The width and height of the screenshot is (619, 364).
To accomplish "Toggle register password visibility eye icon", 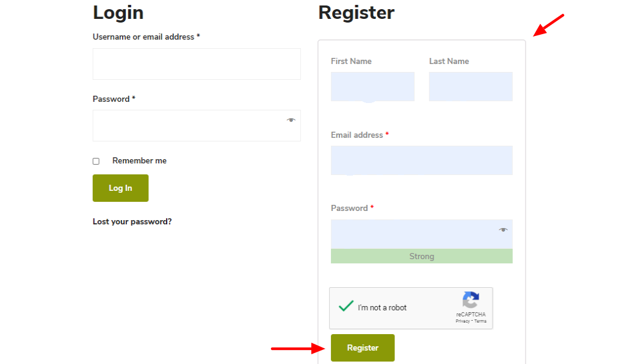I will coord(503,230).
